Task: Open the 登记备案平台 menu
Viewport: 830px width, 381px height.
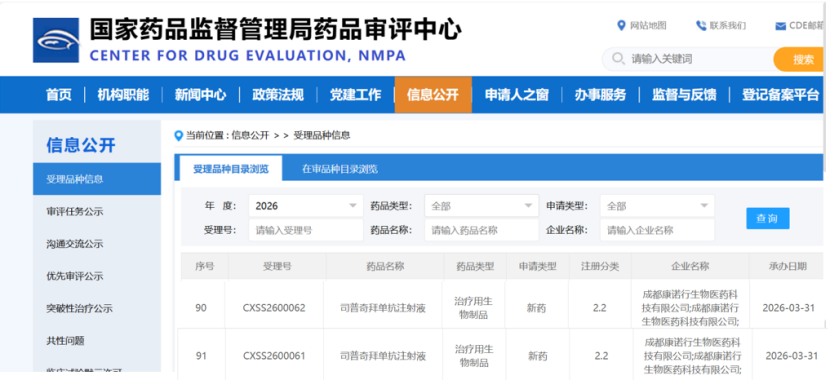Action: (780, 95)
